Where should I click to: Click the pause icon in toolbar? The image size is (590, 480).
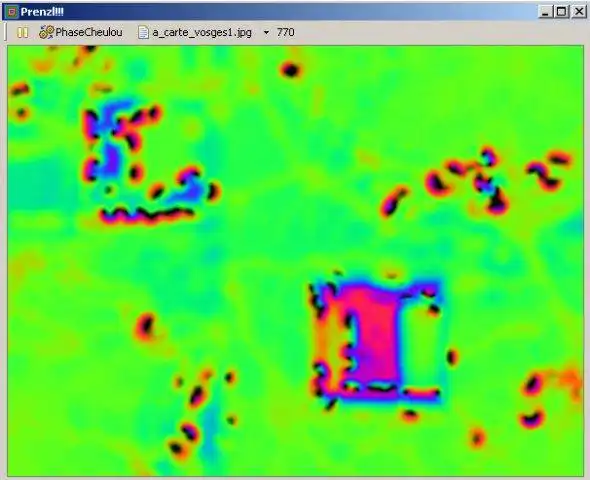coord(22,33)
